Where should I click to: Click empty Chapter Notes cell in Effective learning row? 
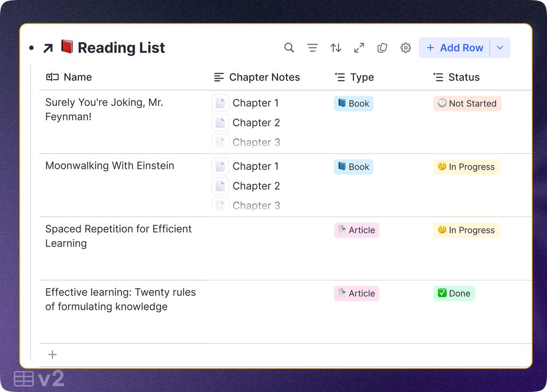pos(268,312)
